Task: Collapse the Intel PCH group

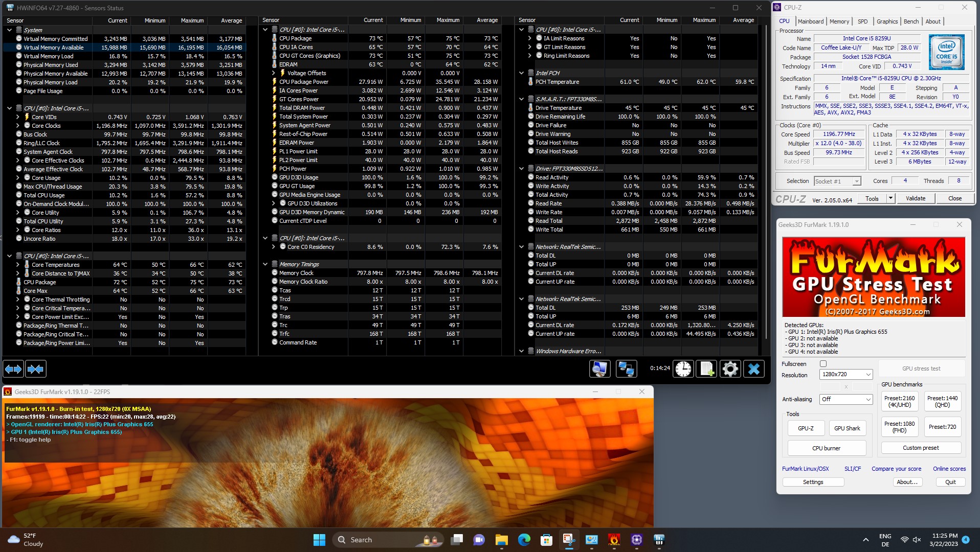Action: (521, 73)
